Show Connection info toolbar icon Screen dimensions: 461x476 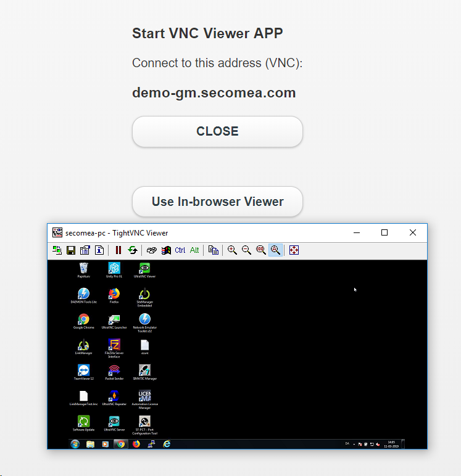coord(99,250)
